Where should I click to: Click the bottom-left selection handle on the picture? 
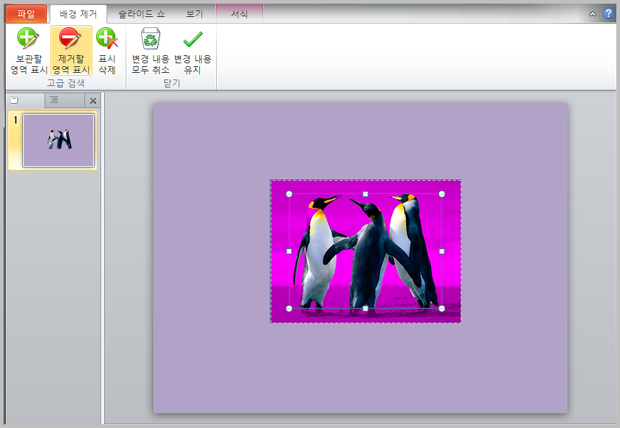(289, 309)
